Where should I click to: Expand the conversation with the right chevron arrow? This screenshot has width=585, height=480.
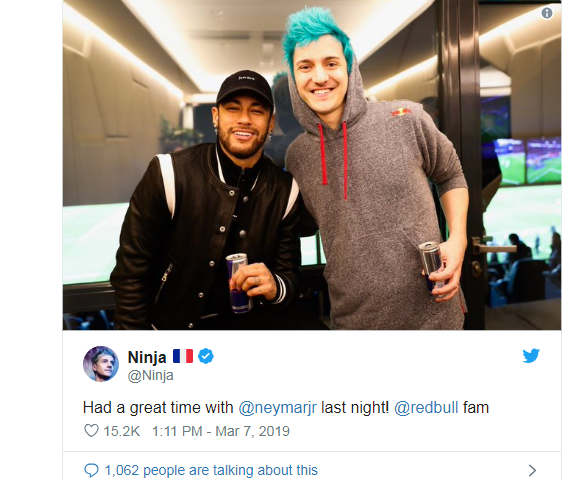(x=532, y=470)
